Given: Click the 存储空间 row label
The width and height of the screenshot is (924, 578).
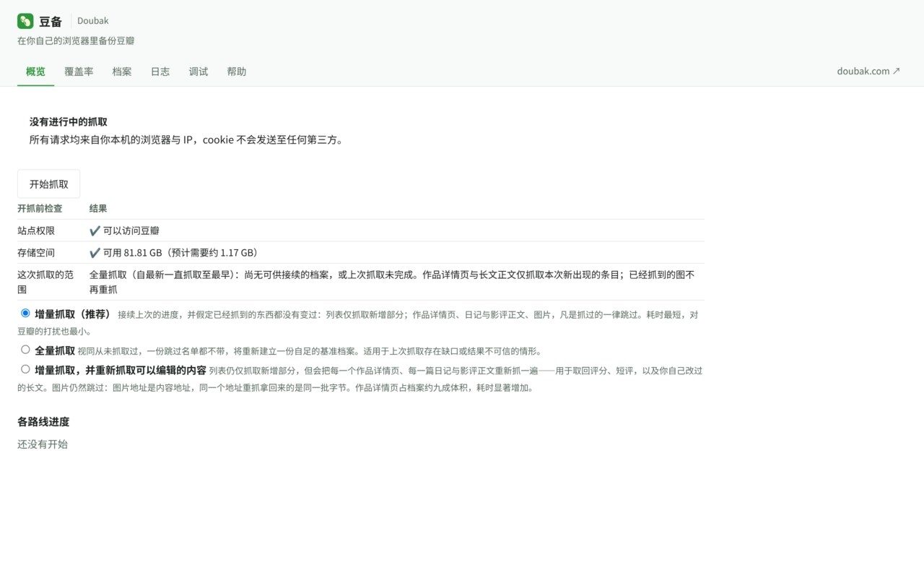Looking at the screenshot, I should pyautogui.click(x=36, y=253).
